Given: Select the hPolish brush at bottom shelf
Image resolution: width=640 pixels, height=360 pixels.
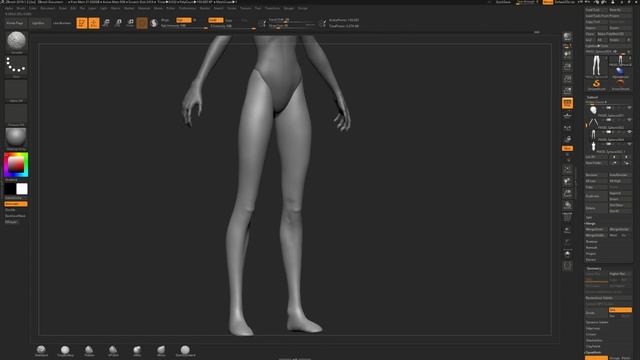Looking at the screenshot, I should (113, 350).
